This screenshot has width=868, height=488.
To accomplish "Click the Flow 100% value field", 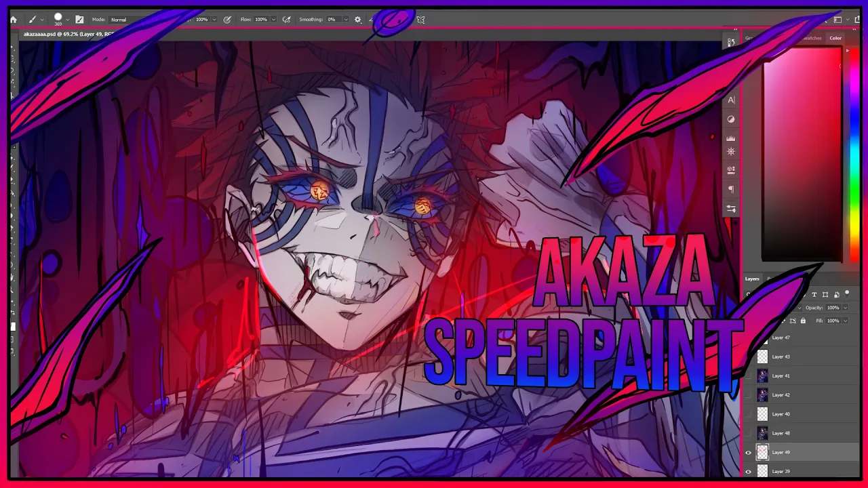I will pyautogui.click(x=261, y=20).
